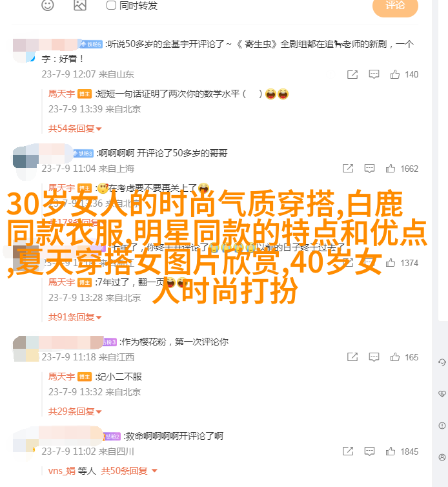448x487 pixels.
Task: Repost the comment from 山东 user
Action: click(x=352, y=74)
